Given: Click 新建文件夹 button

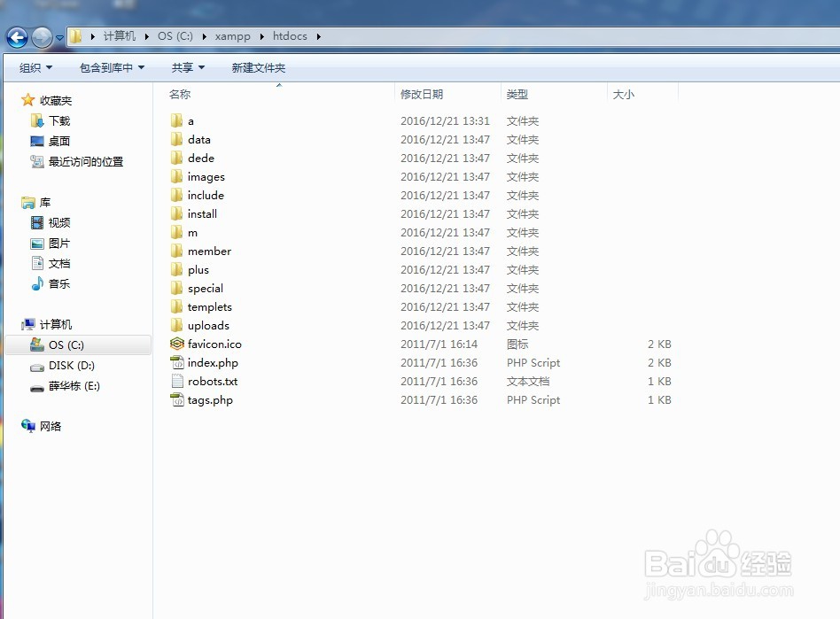Looking at the screenshot, I should point(258,67).
